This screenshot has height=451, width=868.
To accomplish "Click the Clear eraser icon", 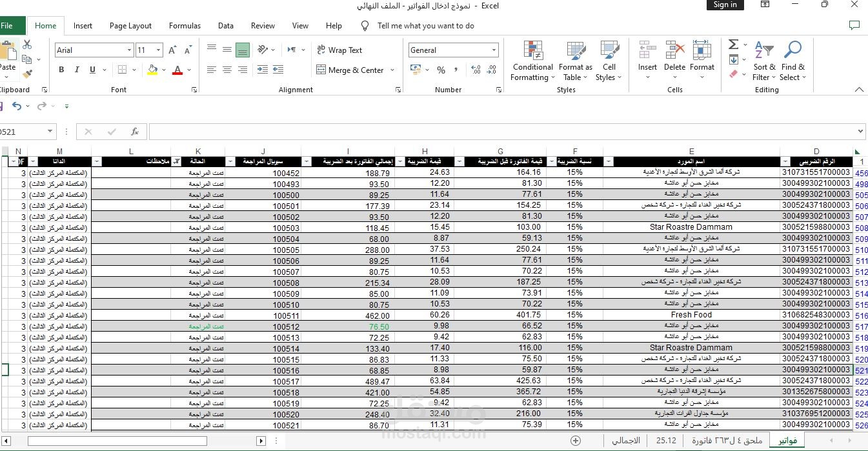I will coord(734,74).
